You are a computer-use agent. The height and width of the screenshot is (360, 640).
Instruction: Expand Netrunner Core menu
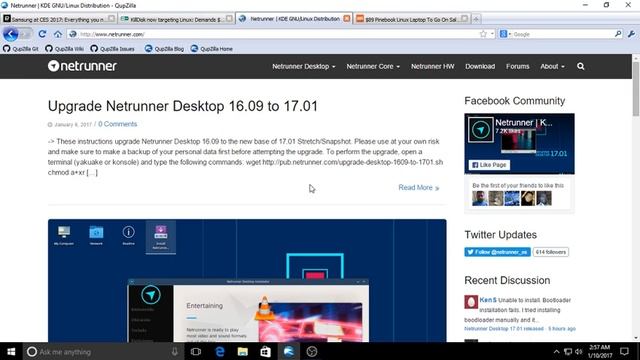tap(373, 67)
